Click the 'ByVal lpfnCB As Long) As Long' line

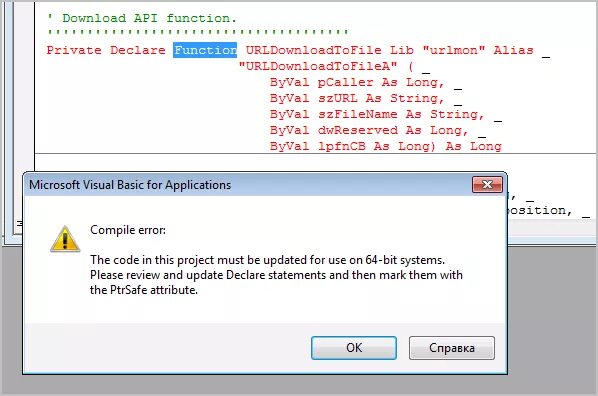[x=386, y=146]
